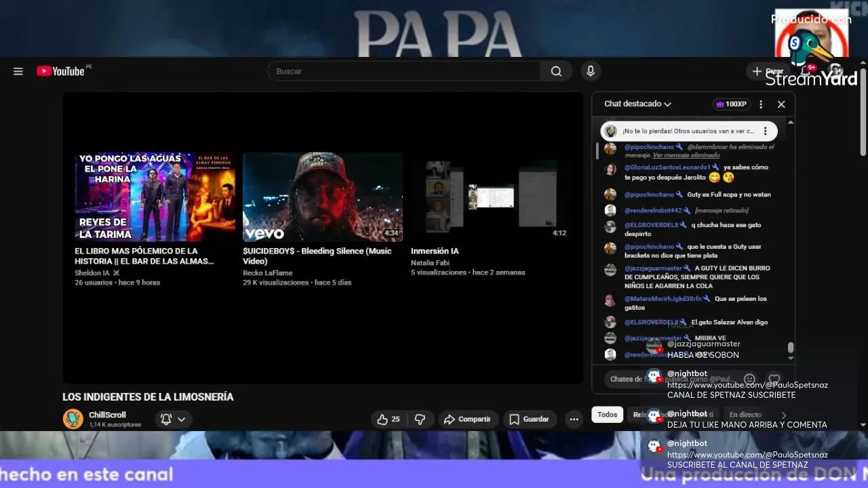This screenshot has height=488, width=868.
Task: Click @renderelrobot442 username beside 'mensaje retirado'
Action: pos(653,211)
